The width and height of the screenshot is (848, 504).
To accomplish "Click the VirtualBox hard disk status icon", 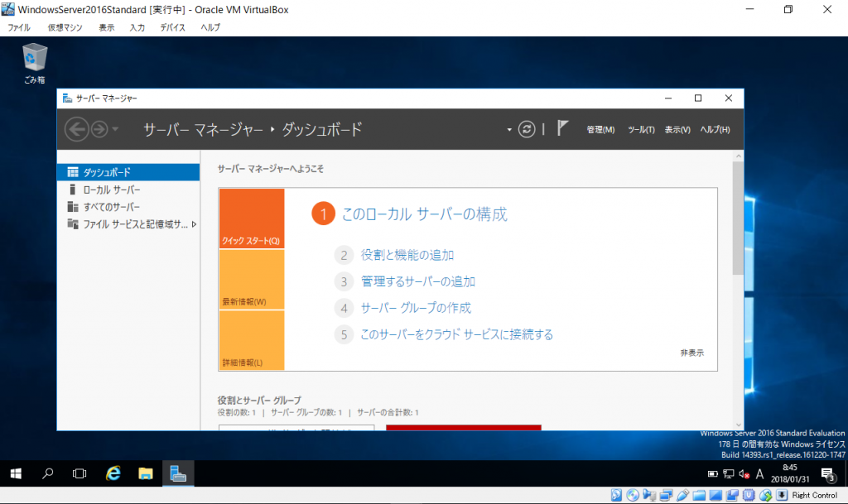I will (x=618, y=494).
